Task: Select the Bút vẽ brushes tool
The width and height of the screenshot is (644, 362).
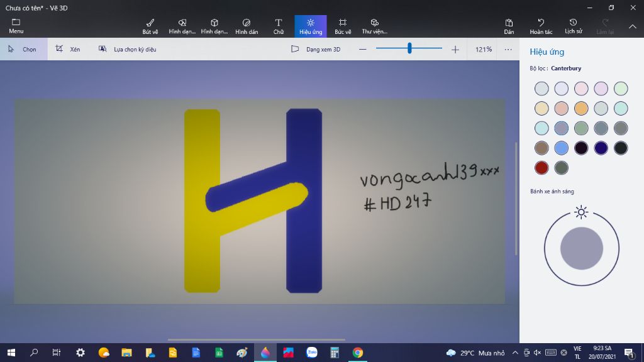Action: [x=150, y=26]
